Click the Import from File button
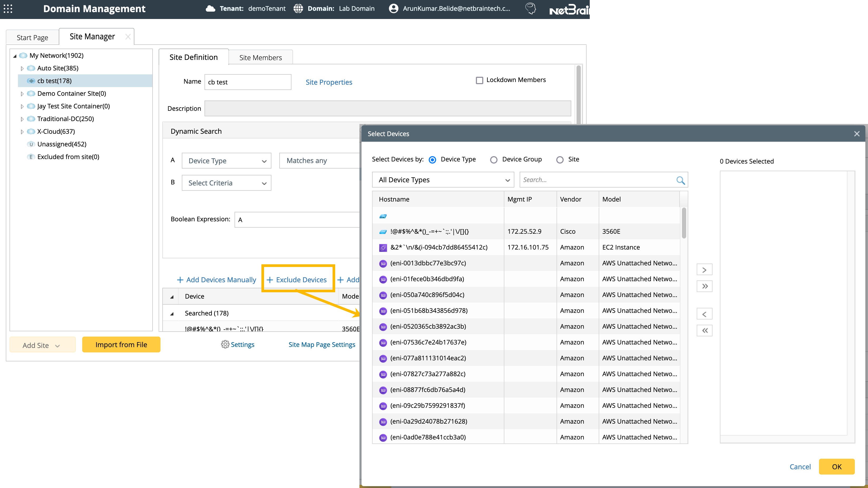 tap(121, 345)
